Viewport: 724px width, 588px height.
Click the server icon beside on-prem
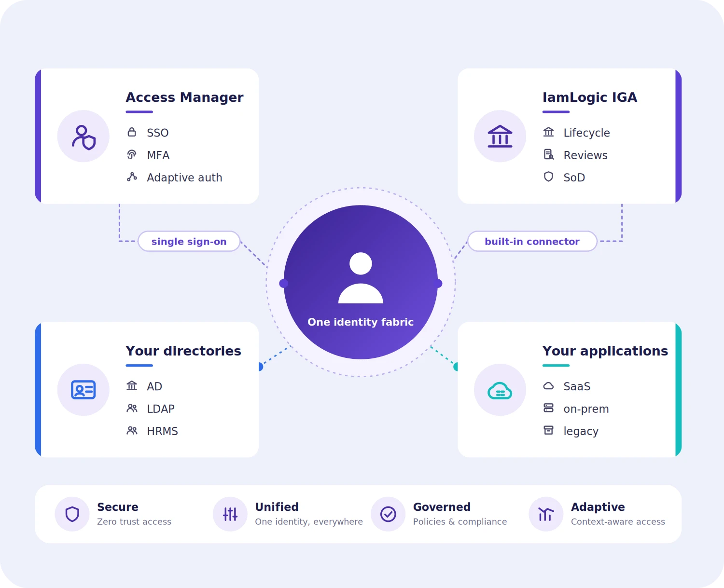pyautogui.click(x=548, y=408)
